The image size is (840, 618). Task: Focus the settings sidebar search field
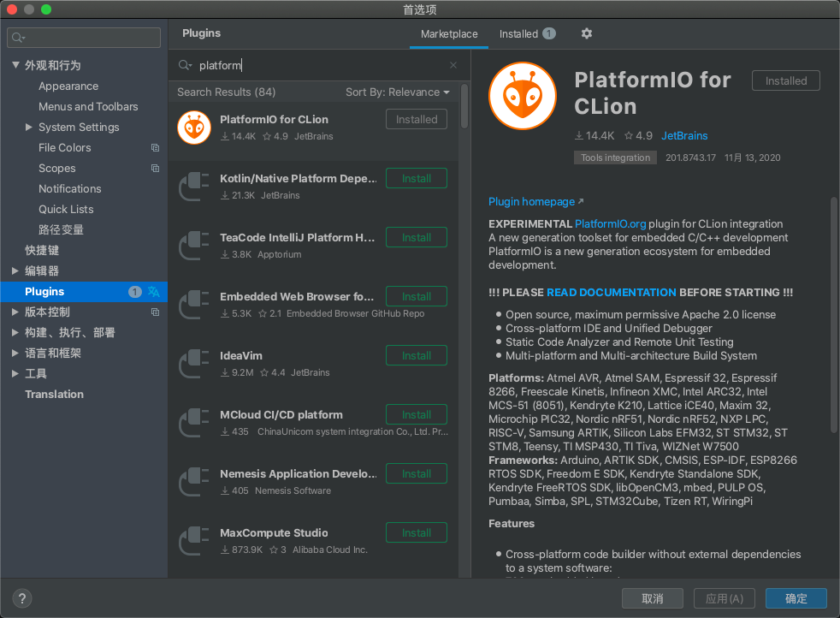coord(84,38)
